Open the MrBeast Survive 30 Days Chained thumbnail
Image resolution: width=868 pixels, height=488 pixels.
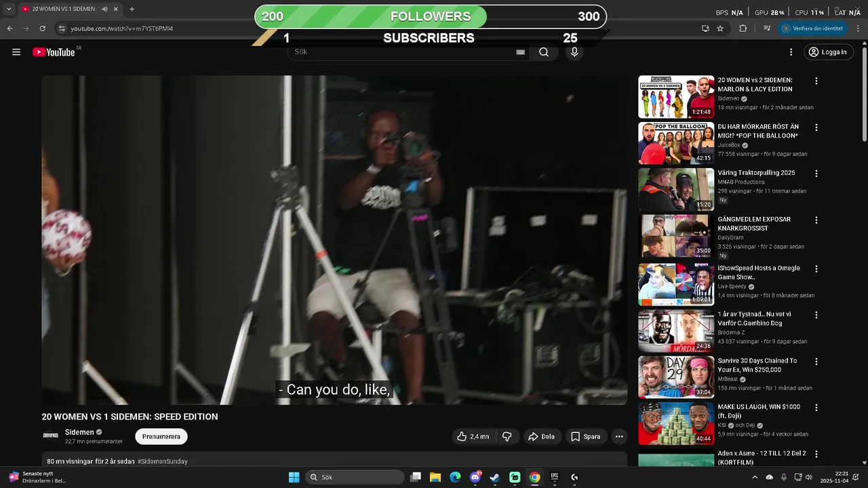pyautogui.click(x=676, y=377)
